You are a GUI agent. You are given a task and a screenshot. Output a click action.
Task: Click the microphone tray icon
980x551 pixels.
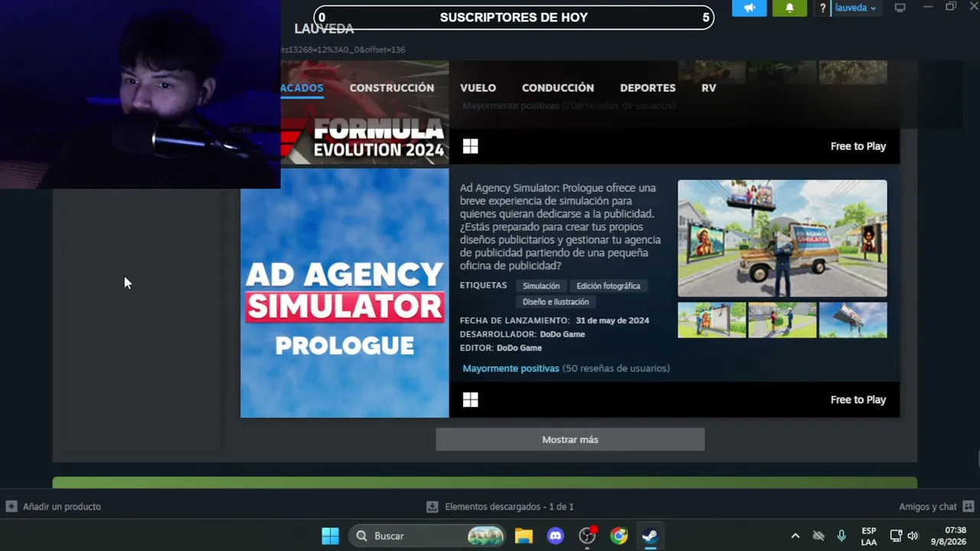coord(841,536)
